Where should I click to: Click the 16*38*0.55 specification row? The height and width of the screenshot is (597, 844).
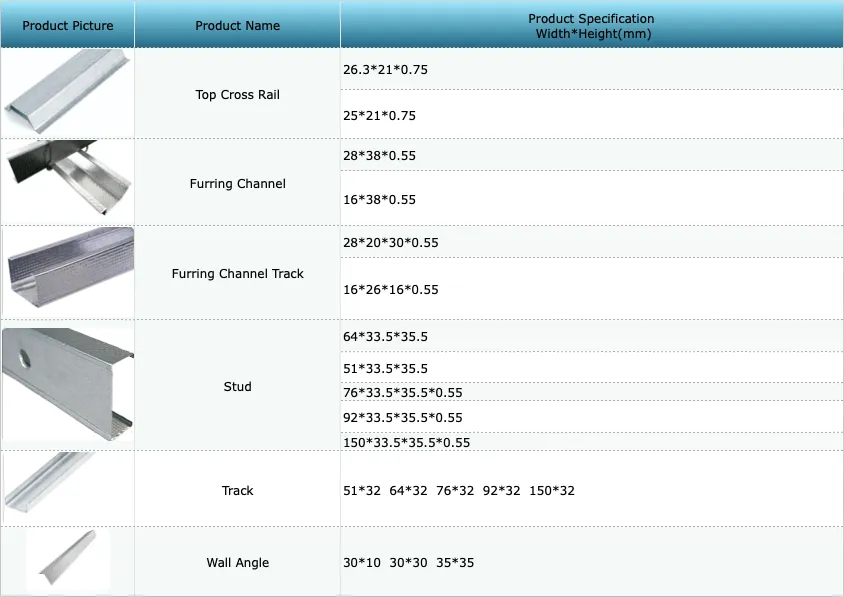click(x=592, y=199)
